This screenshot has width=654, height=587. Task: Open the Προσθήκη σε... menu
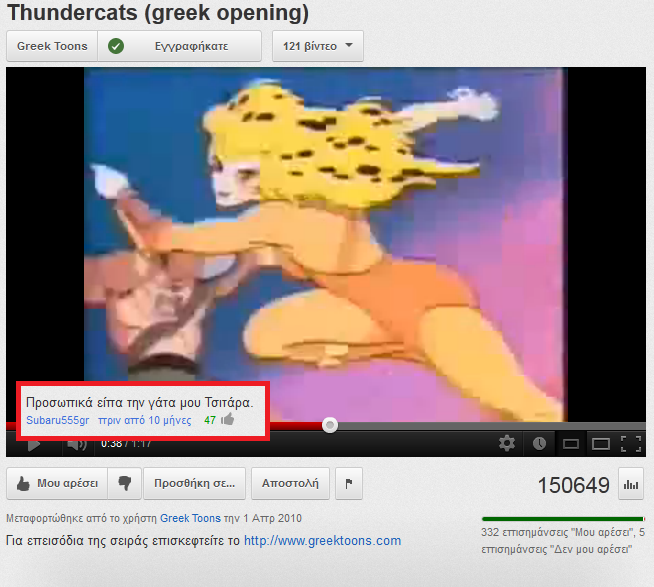click(194, 483)
